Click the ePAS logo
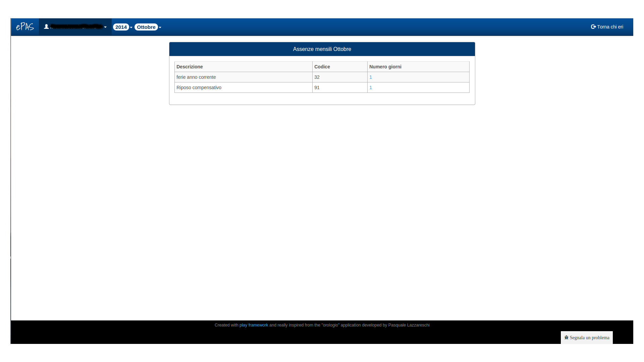644x362 pixels. (25, 27)
